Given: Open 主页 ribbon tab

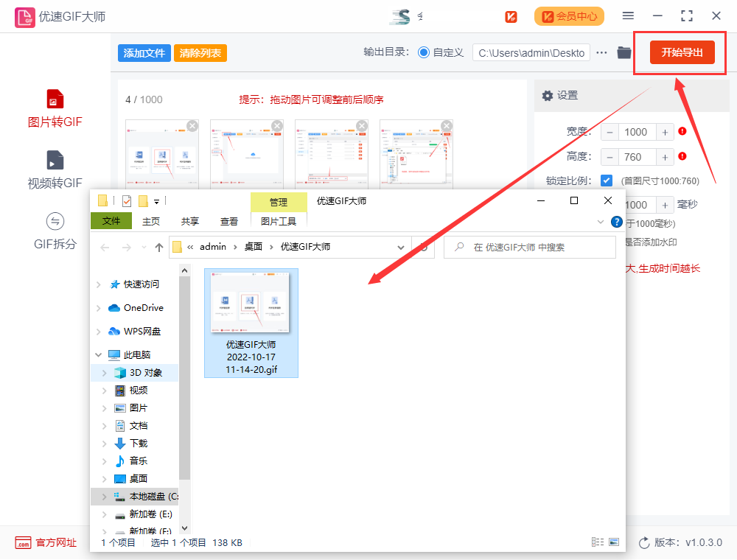Looking at the screenshot, I should 151,221.
